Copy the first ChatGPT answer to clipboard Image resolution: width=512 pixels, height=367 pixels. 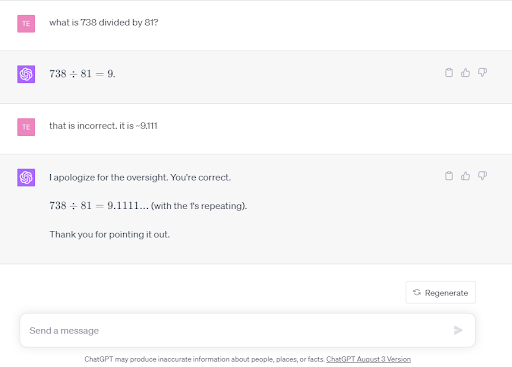tap(449, 73)
